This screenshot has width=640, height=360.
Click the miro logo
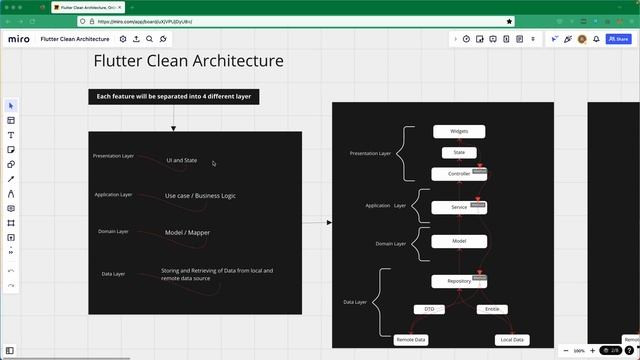[19, 39]
